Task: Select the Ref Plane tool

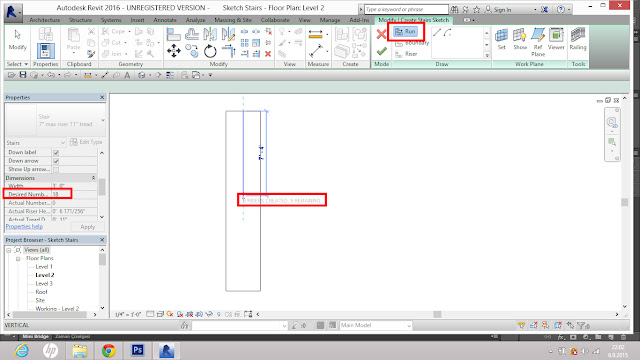Action: point(538,42)
